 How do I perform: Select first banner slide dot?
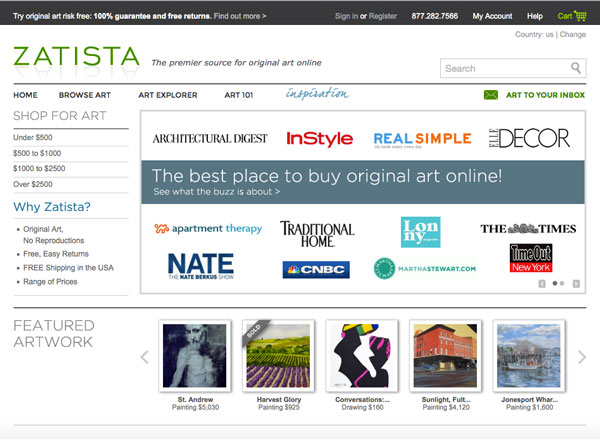555,284
